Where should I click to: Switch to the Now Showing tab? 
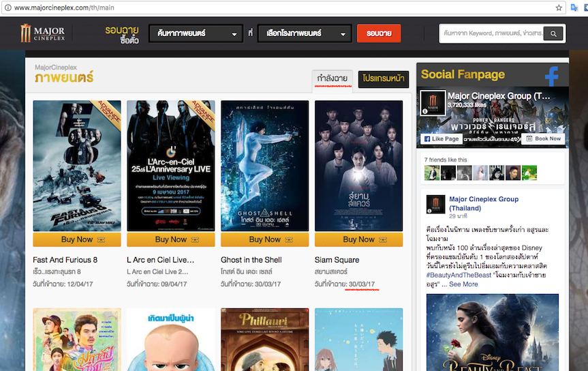click(332, 78)
